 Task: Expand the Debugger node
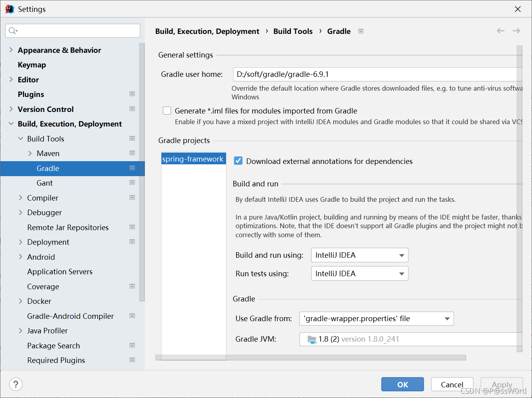pyautogui.click(x=20, y=212)
